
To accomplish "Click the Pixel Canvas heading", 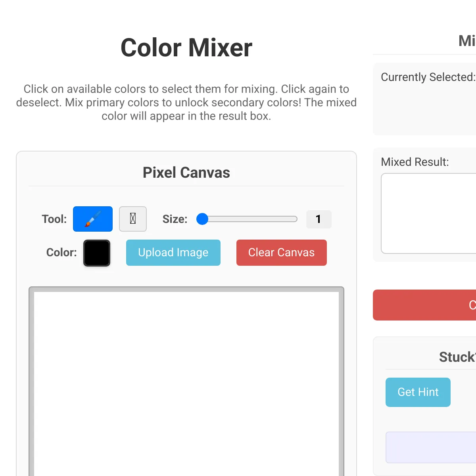I will point(186,173).
